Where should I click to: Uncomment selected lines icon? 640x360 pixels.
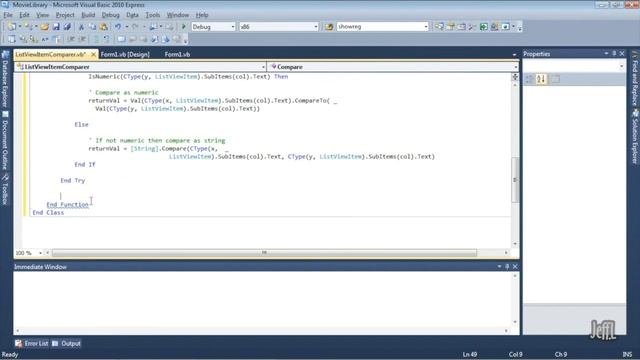[x=107, y=39]
